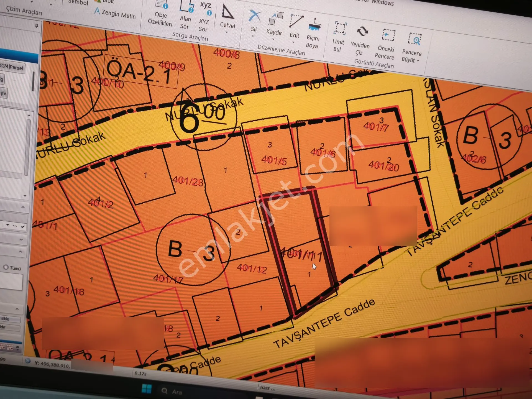Viewport: 532px width, 399px height.
Task: Go back with Önceki Pencere
Action: 385,44
